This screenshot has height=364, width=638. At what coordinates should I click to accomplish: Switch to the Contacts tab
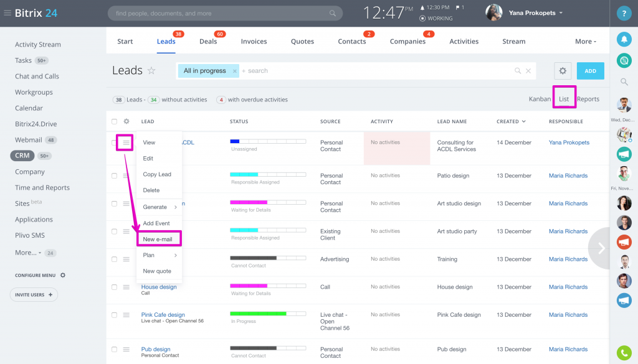[x=352, y=42]
